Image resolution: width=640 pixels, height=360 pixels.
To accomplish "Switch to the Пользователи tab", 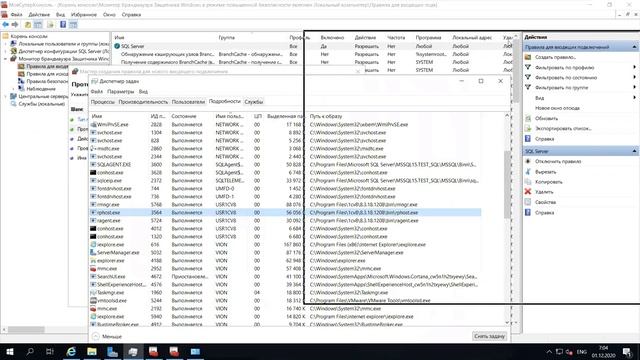I will click(x=188, y=102).
